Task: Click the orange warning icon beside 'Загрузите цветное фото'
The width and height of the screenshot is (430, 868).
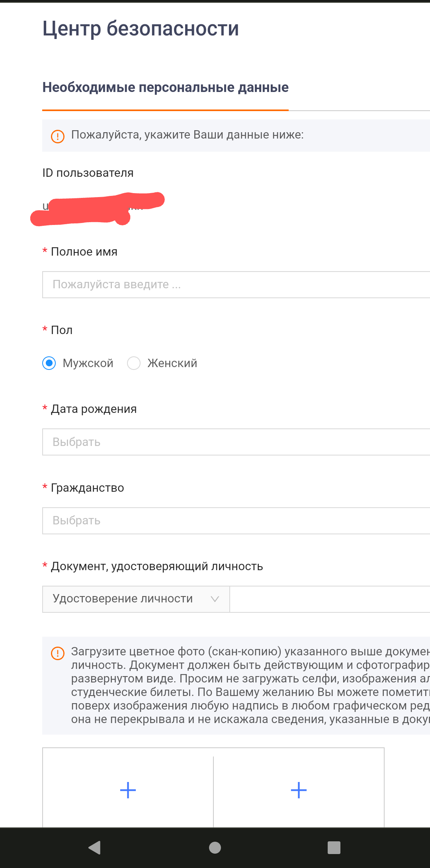Action: pyautogui.click(x=58, y=653)
